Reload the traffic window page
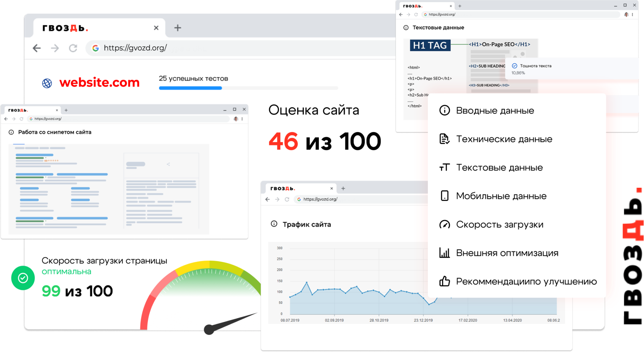Image resolution: width=644 pixels, height=352 pixels. (x=287, y=199)
